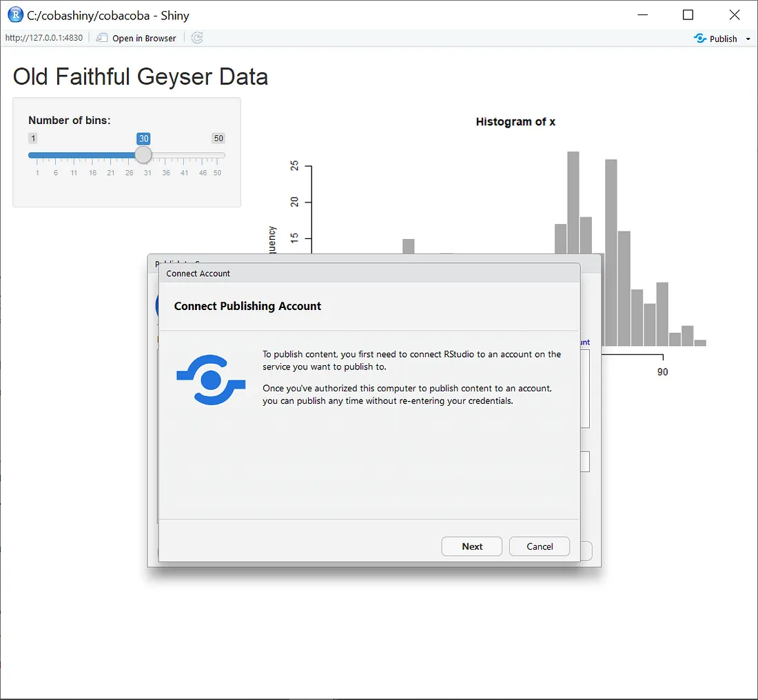The image size is (758, 700).
Task: Click the URL http://127.0.0.1:4830
Action: pyautogui.click(x=44, y=38)
